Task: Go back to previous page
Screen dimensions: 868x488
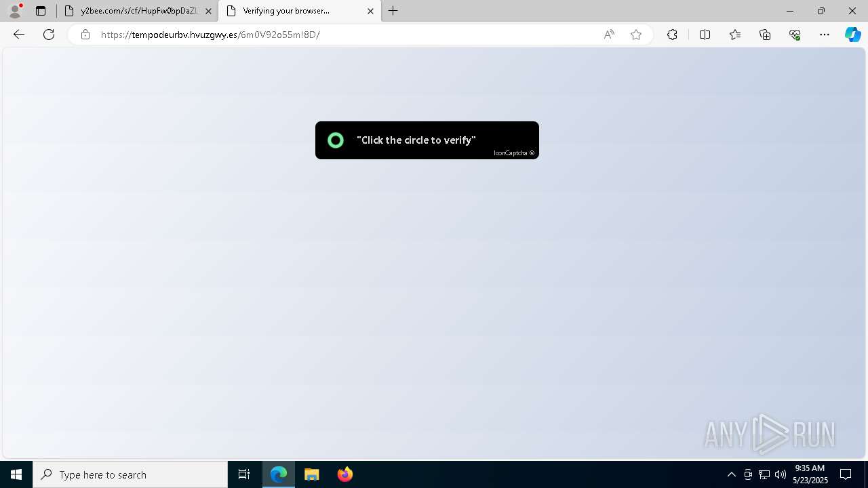Action: tap(19, 35)
